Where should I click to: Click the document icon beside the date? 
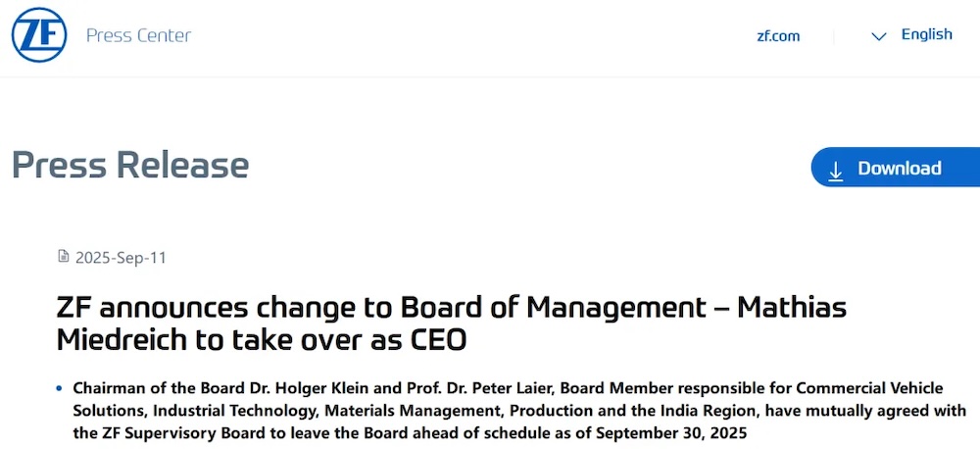pos(64,257)
